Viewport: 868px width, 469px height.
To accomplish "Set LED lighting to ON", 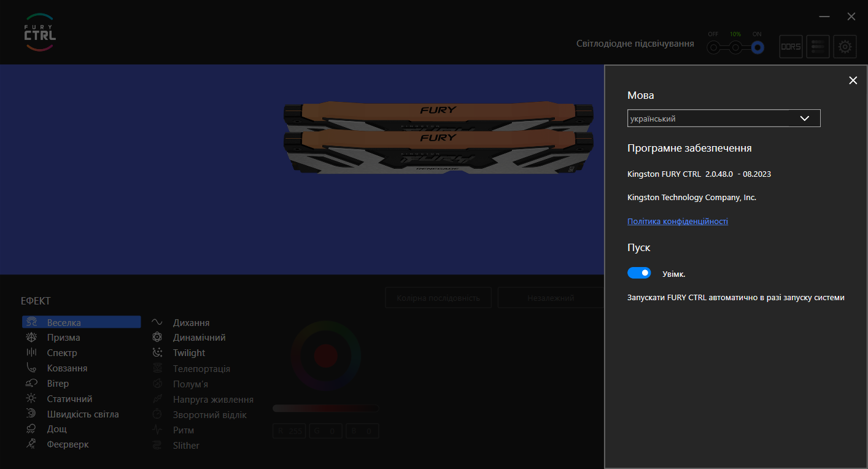I will coord(758,47).
